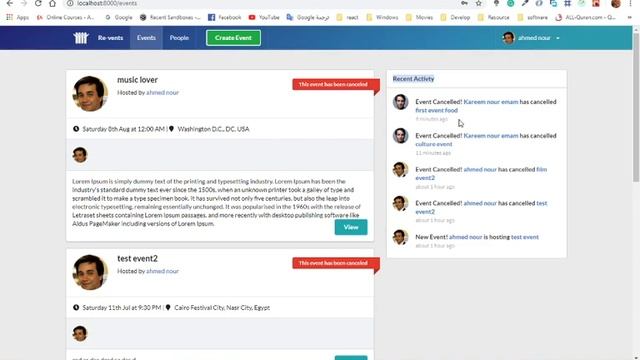Open the Windows bookmarks folder

click(382, 18)
